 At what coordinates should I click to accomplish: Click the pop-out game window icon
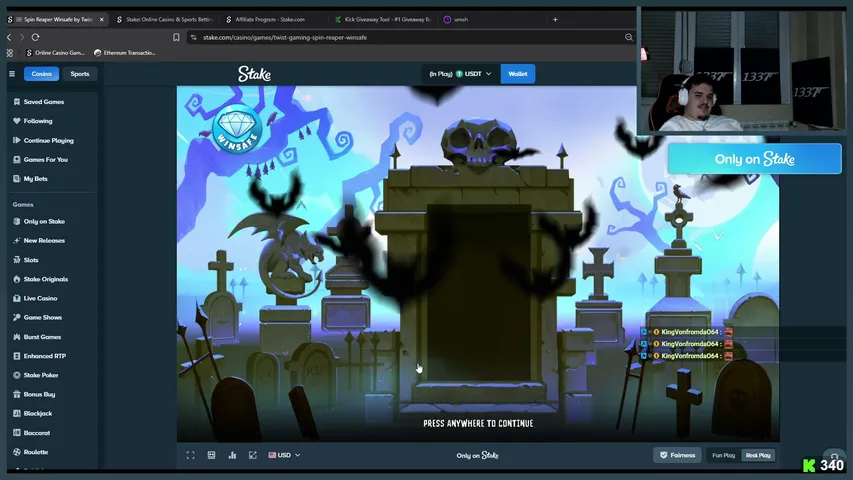tap(253, 455)
